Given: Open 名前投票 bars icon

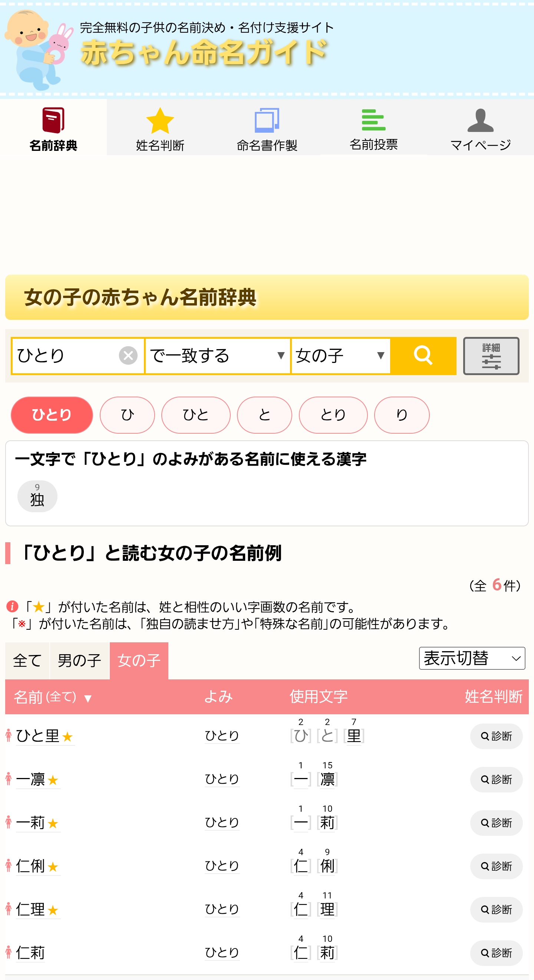Looking at the screenshot, I should (x=373, y=120).
